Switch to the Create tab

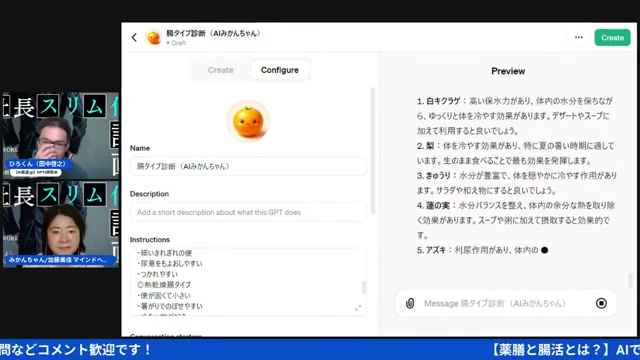[220, 70]
